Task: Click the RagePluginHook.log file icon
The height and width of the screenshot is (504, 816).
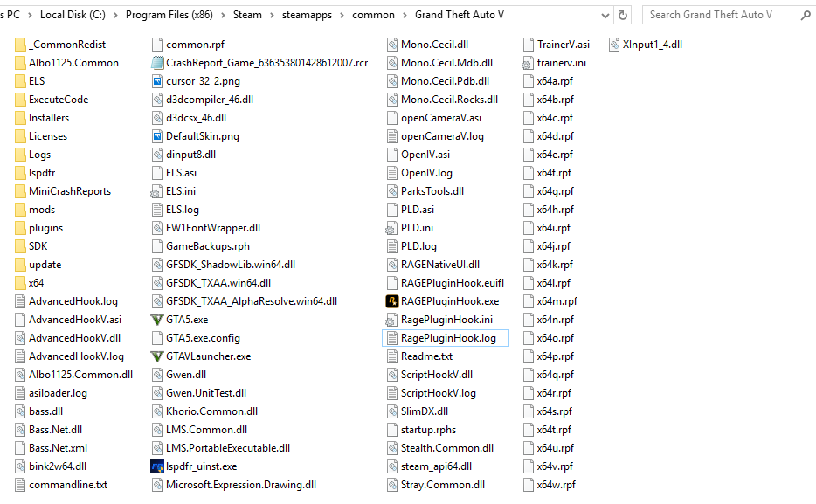Action: (392, 338)
